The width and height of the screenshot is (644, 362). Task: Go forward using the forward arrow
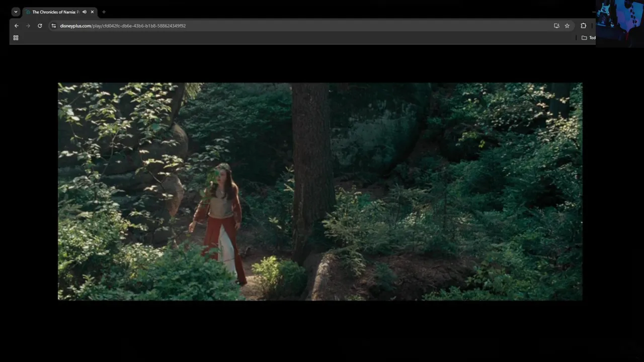(x=28, y=26)
